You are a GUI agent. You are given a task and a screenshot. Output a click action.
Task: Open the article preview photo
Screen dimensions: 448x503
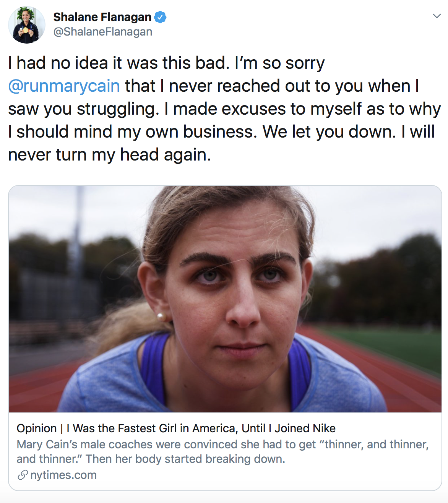tap(225, 299)
